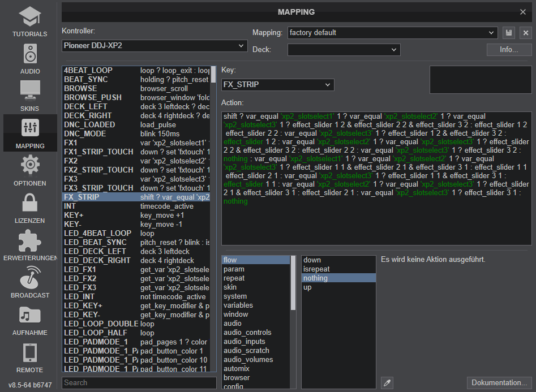Select the FX2_STRIP_TOUCH key row
536x392 pixels.
[x=136, y=170]
